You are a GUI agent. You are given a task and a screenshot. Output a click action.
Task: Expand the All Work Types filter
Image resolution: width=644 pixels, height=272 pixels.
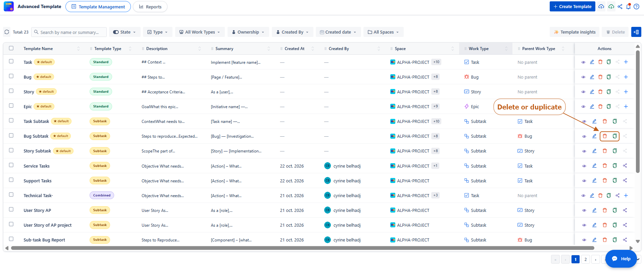click(x=199, y=32)
